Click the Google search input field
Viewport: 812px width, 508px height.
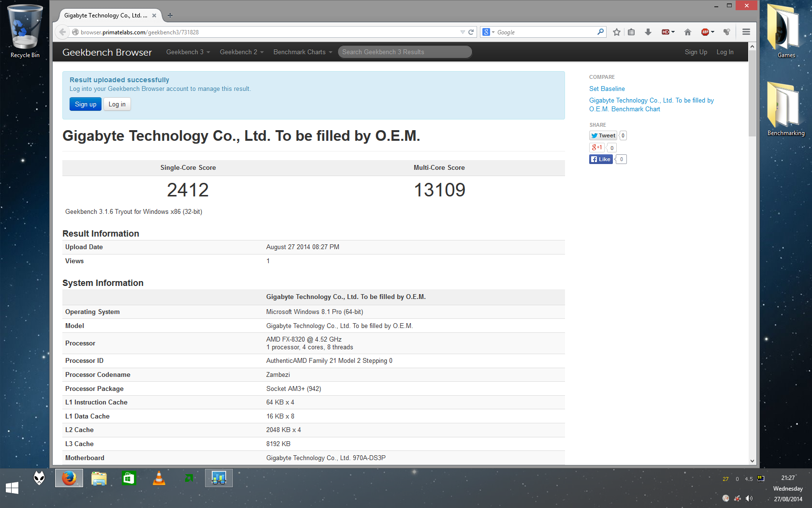546,32
